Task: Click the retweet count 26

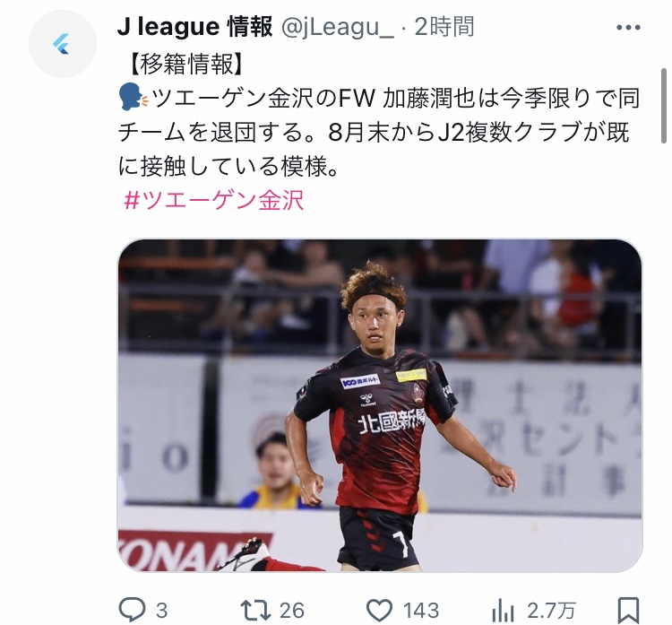Action: 292,611
